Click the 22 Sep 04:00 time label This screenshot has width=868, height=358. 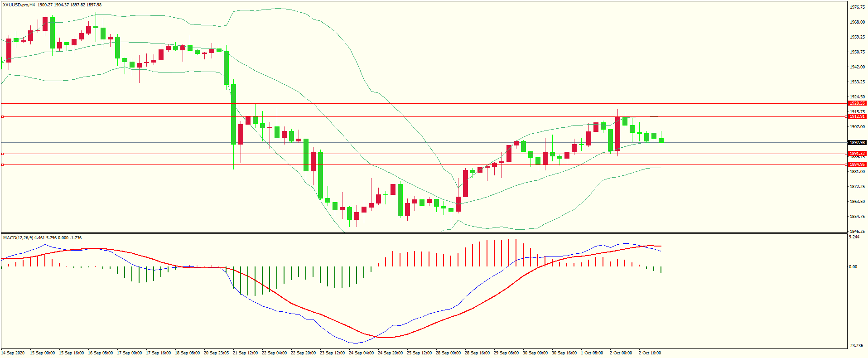[274, 353]
